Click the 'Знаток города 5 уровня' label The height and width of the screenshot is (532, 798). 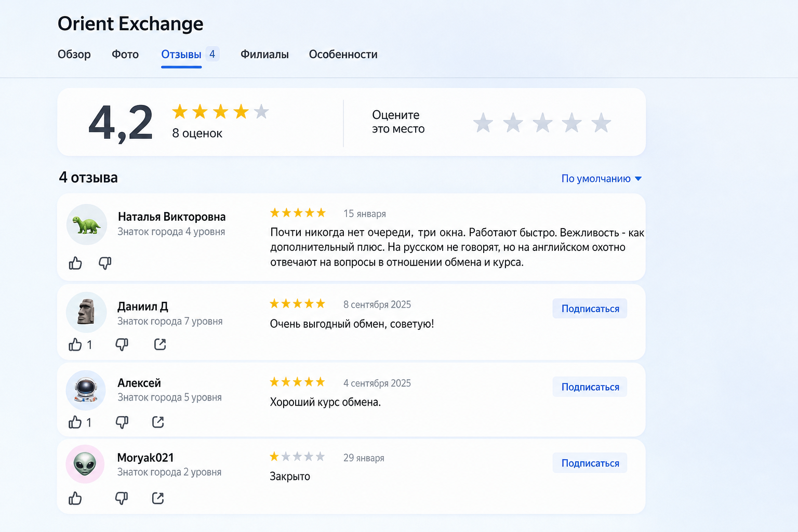(169, 397)
